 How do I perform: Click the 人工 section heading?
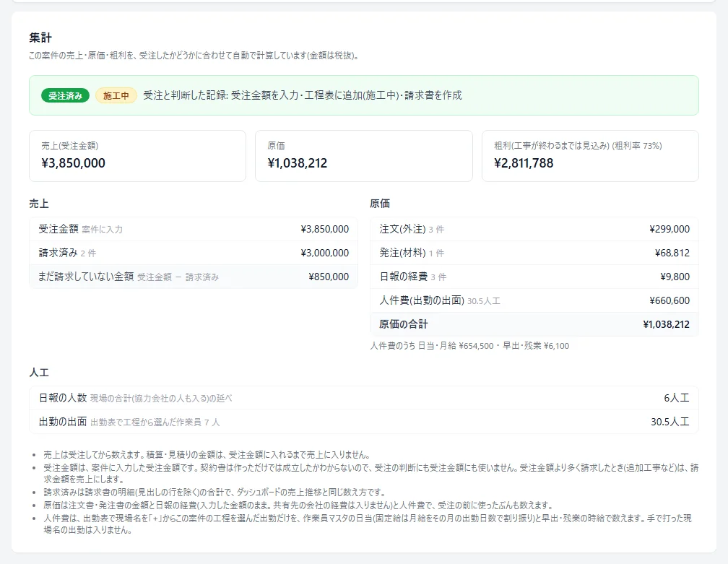(x=39, y=373)
